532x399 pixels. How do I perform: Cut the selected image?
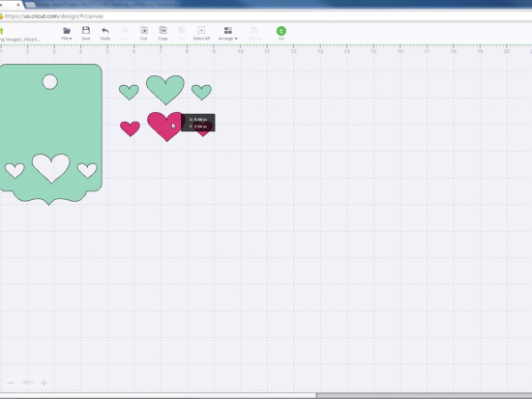pos(144,34)
